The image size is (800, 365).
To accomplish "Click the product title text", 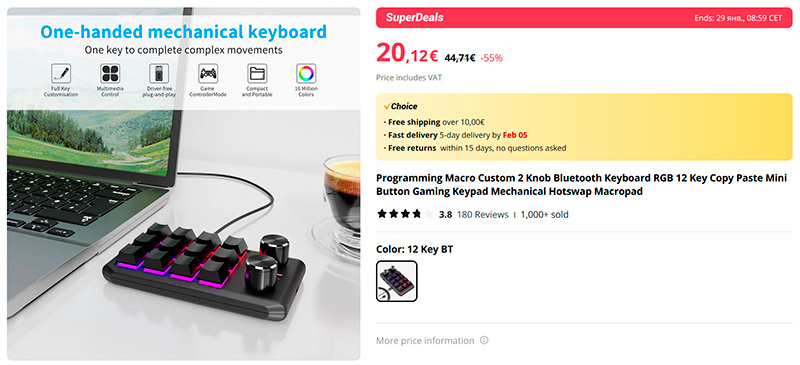I will click(582, 185).
